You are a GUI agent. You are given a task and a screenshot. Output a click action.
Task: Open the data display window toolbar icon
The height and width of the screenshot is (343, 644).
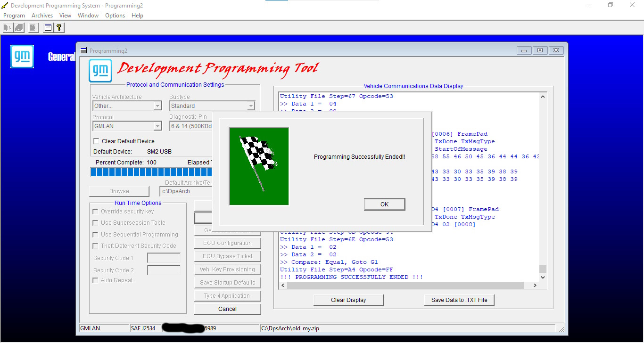[x=48, y=28]
